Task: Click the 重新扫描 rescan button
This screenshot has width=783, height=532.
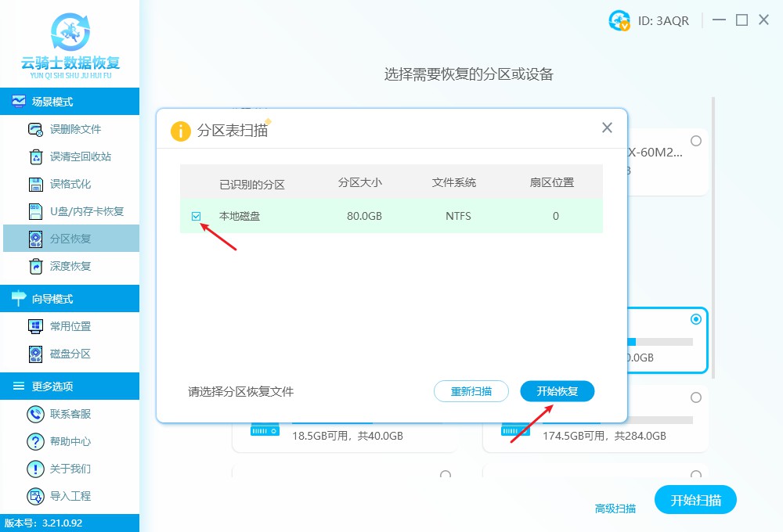Action: [471, 391]
